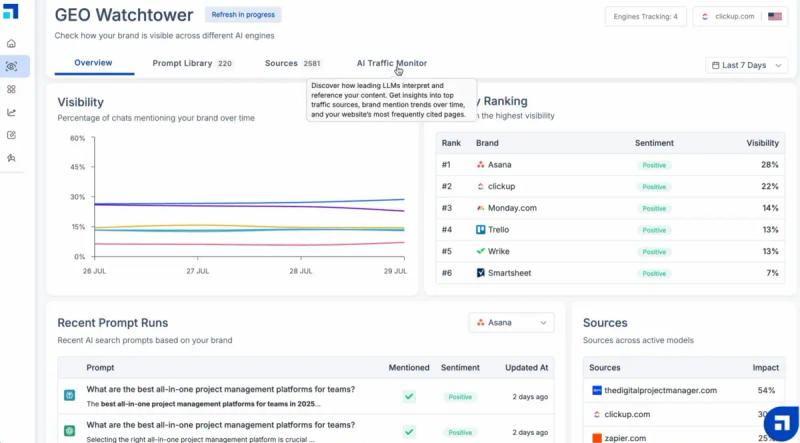Click the Sentiment column header in ranking table
The width and height of the screenshot is (800, 443).
tap(654, 143)
